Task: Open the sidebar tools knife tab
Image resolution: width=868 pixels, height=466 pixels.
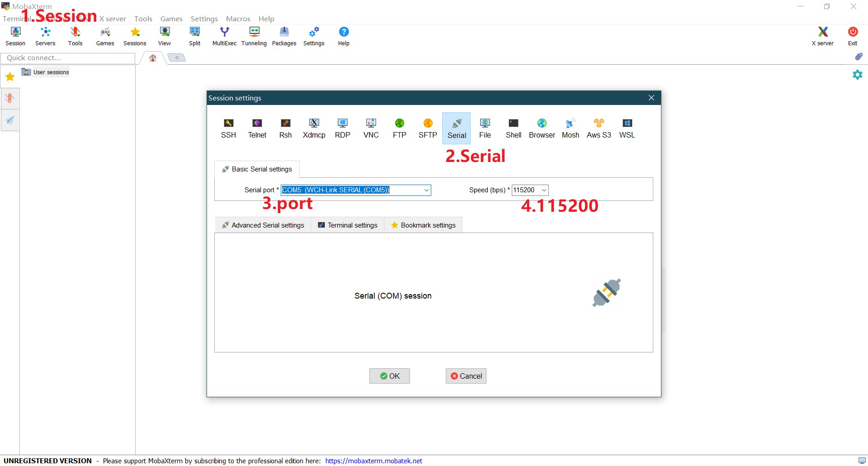Action: [10, 98]
